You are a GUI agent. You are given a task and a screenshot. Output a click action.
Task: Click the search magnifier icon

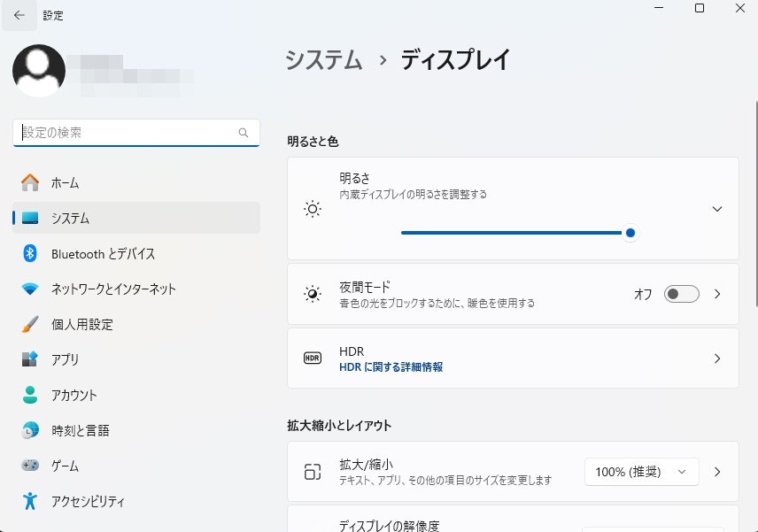click(244, 133)
